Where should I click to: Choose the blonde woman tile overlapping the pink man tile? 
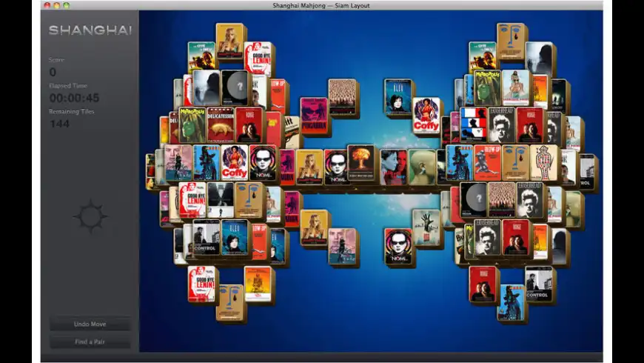point(314,227)
